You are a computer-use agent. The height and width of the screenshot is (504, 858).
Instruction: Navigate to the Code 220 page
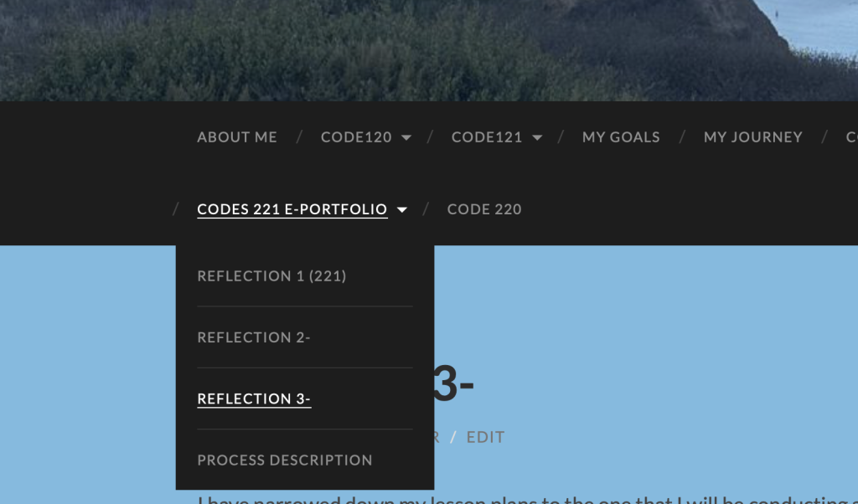pos(484,209)
